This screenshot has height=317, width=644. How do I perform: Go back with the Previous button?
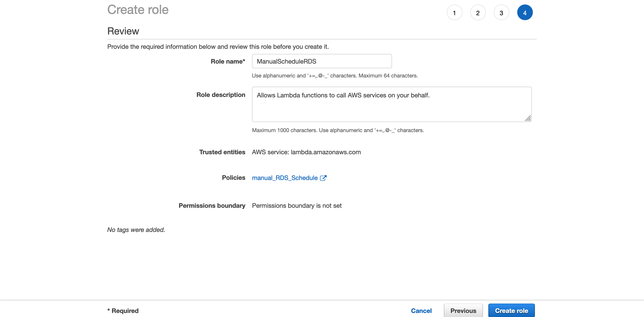click(x=463, y=311)
